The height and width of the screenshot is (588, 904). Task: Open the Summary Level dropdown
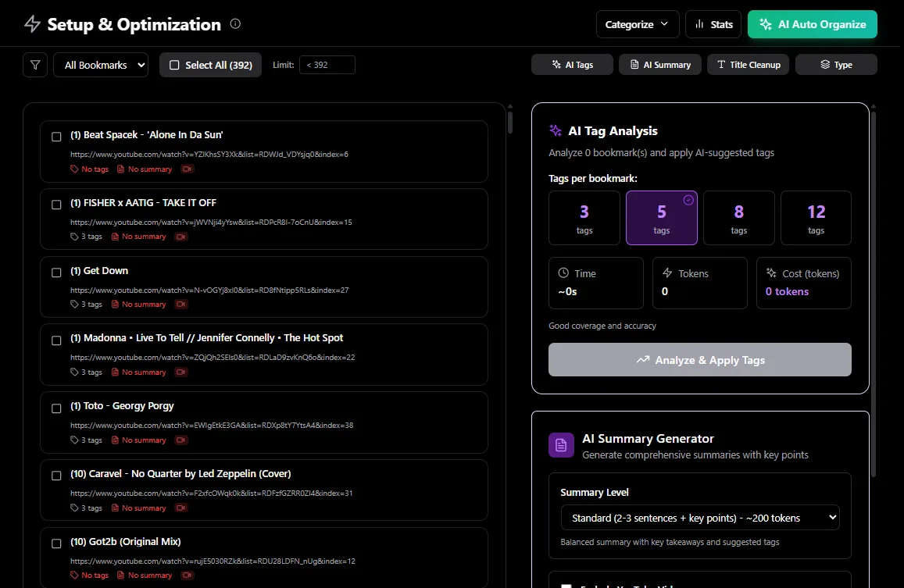(x=700, y=518)
